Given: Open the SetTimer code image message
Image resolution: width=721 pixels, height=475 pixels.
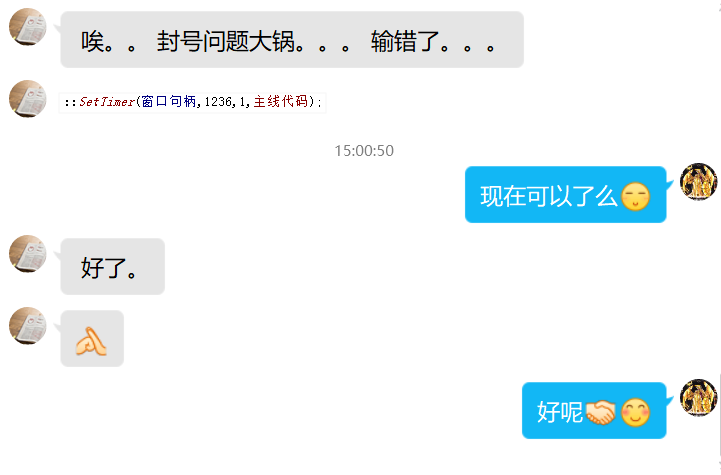Looking at the screenshot, I should pyautogui.click(x=193, y=102).
